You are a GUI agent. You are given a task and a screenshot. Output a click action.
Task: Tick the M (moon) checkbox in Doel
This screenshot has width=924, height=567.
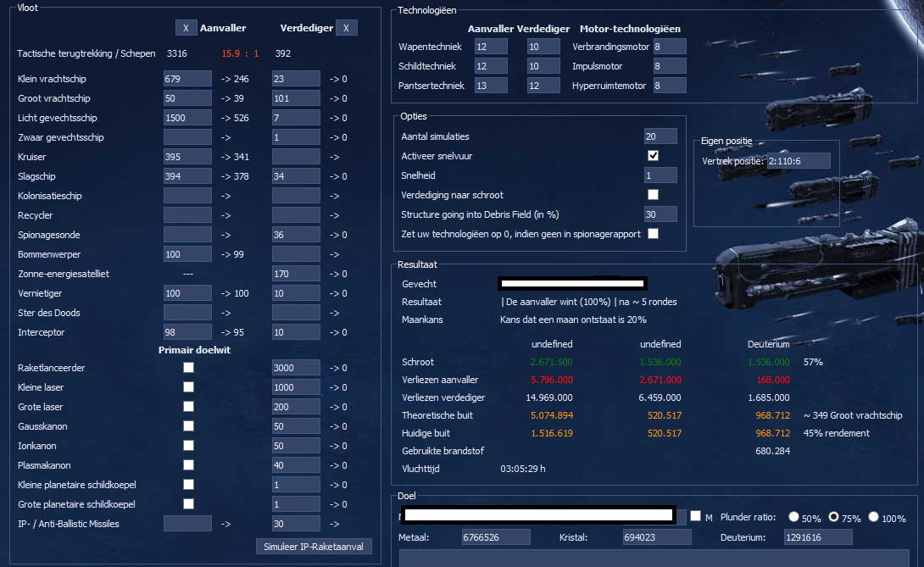click(695, 515)
